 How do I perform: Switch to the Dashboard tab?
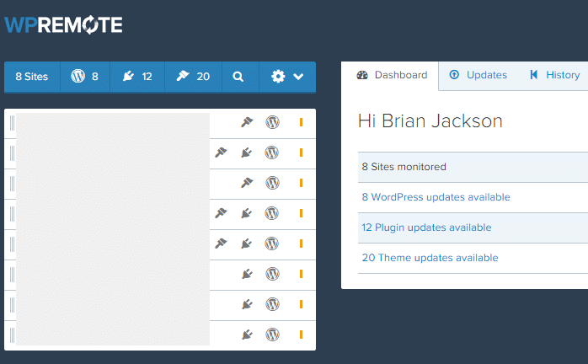tap(392, 75)
